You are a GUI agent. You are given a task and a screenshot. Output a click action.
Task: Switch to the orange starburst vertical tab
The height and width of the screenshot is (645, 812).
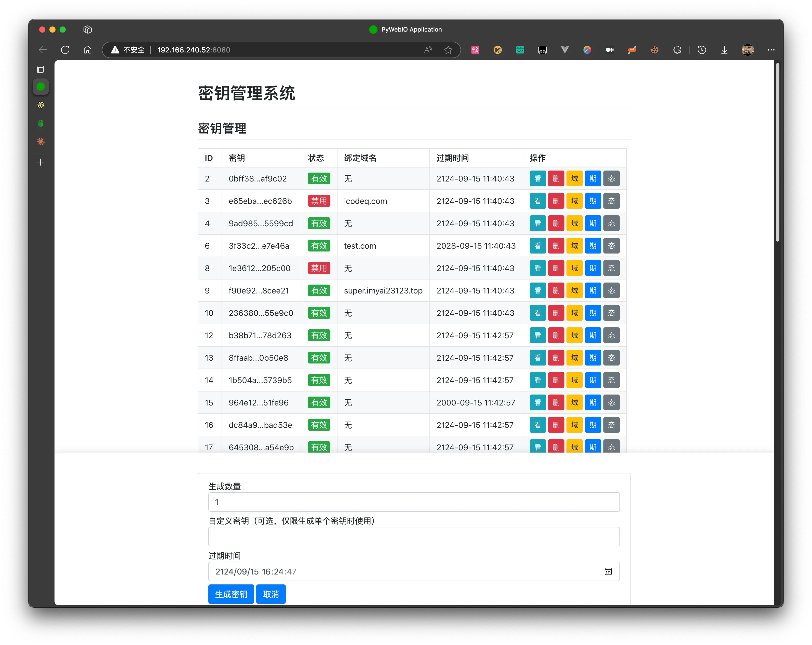[41, 142]
